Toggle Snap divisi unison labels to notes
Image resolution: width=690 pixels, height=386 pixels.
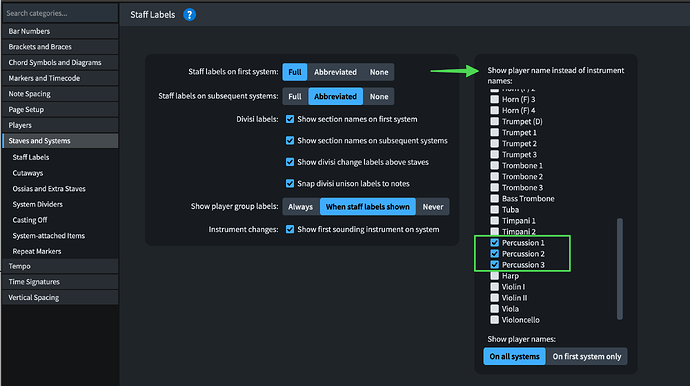click(x=290, y=184)
